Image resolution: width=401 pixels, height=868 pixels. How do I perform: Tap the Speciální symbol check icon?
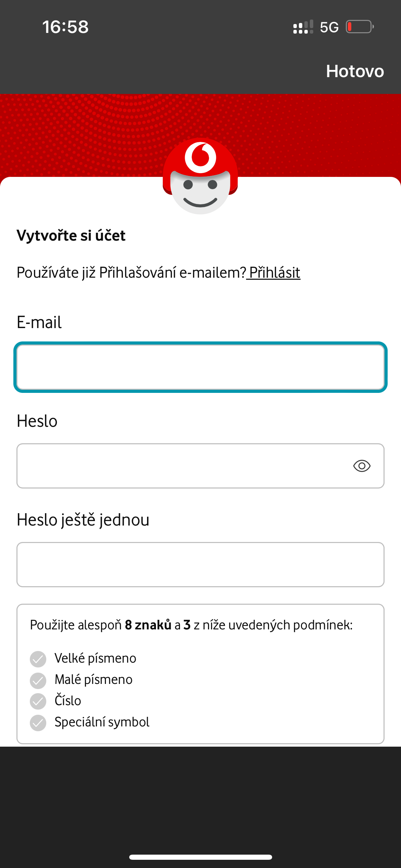[38, 723]
